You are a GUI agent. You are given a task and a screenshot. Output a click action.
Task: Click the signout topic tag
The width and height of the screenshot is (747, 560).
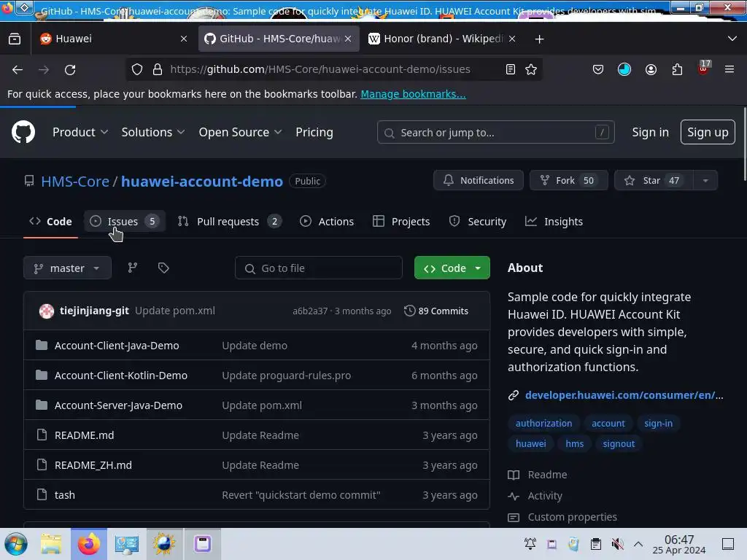[x=619, y=444]
